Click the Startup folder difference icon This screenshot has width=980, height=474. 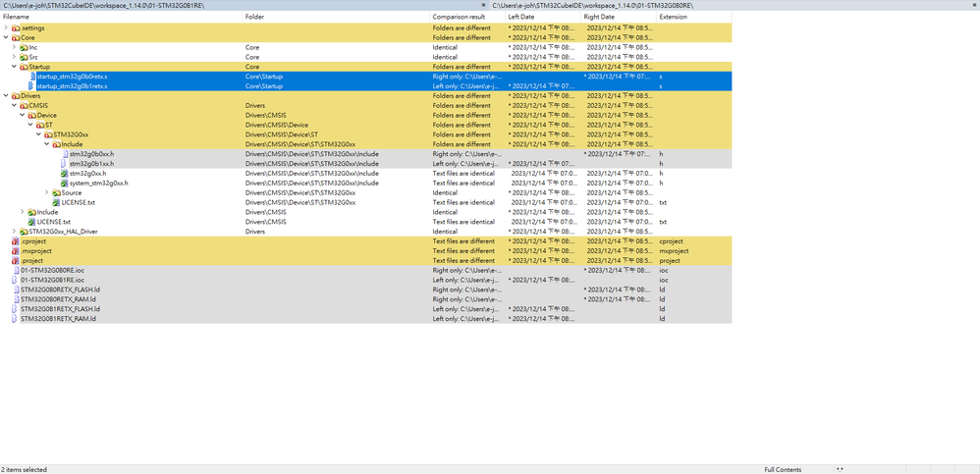24,67
